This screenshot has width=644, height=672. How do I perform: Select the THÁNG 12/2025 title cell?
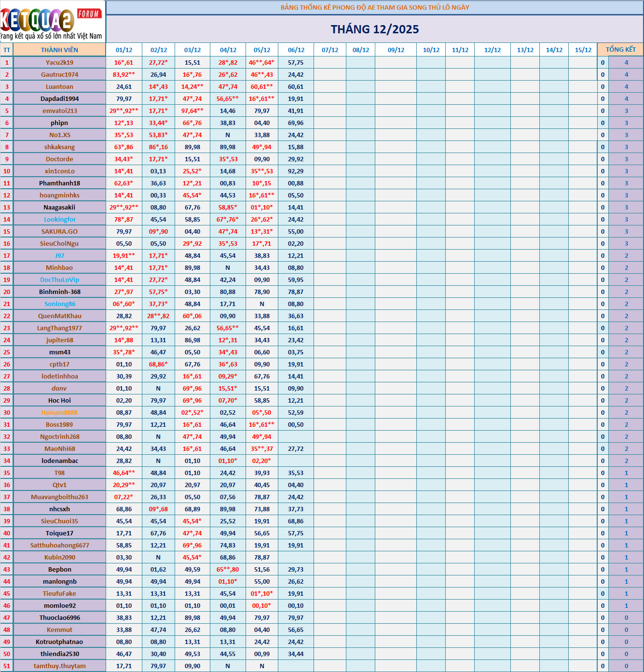click(x=374, y=29)
